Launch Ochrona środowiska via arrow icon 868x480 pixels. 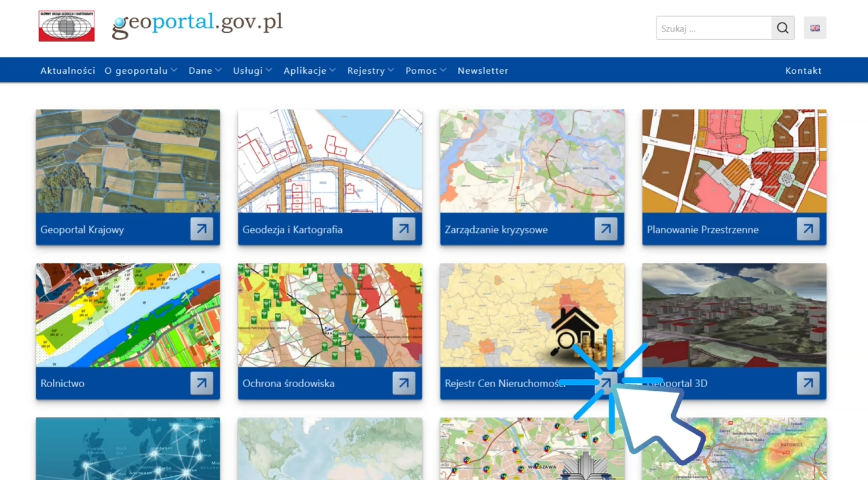pos(404,382)
